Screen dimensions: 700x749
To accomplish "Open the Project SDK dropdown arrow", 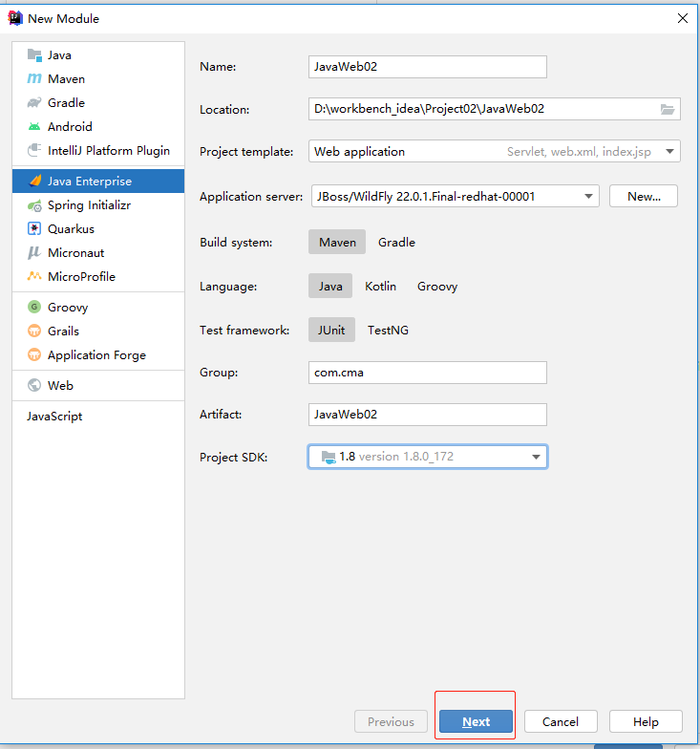I will point(536,457).
